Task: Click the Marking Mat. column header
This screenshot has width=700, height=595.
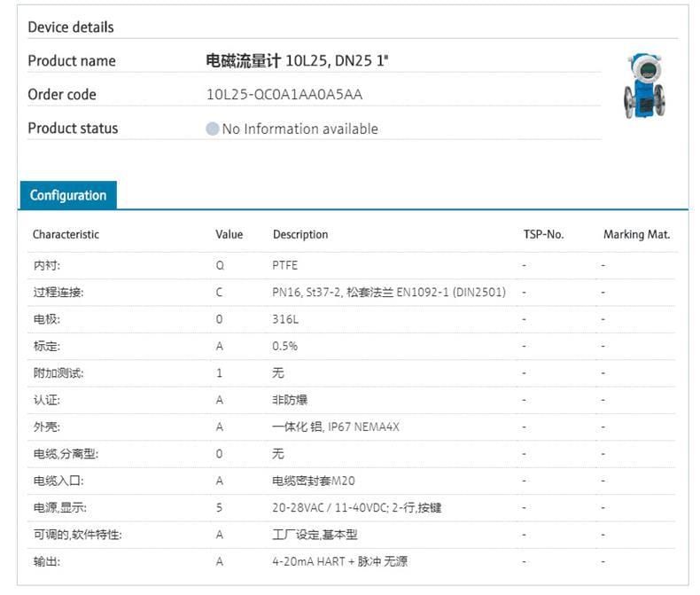Action: coord(636,235)
